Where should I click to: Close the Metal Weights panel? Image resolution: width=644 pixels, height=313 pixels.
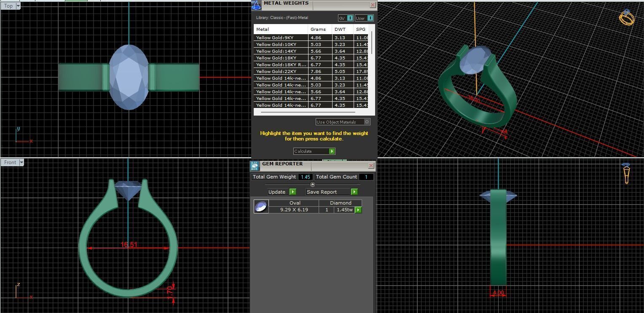[373, 5]
